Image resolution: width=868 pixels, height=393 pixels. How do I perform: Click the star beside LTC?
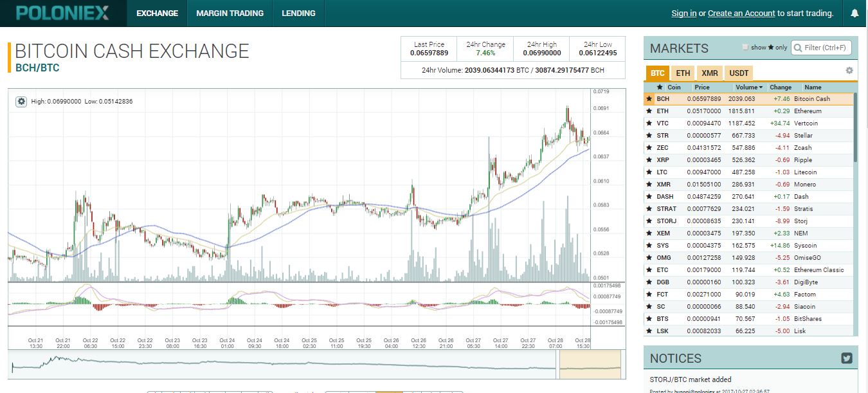(x=649, y=172)
